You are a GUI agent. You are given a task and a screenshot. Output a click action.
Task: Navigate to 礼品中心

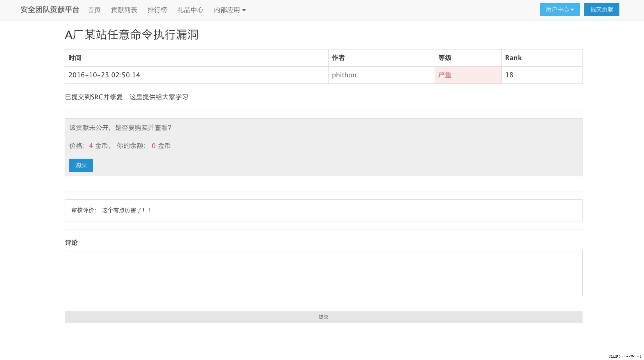point(190,10)
